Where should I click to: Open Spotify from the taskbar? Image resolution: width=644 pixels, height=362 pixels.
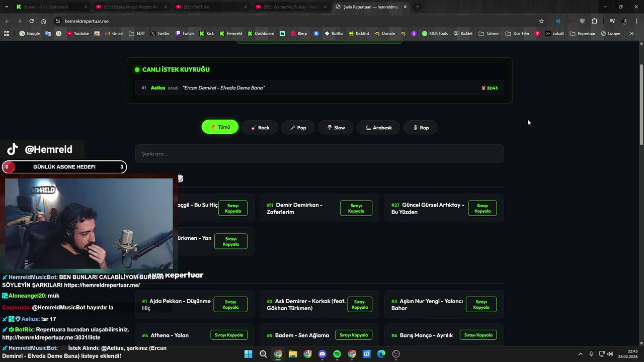(x=337, y=354)
